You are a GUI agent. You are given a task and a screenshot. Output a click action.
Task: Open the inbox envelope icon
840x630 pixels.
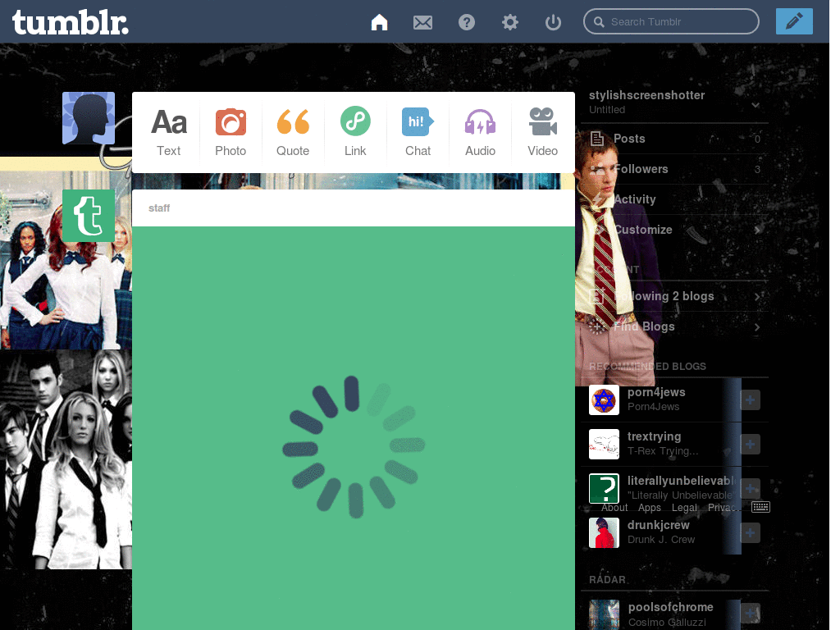pyautogui.click(x=422, y=22)
